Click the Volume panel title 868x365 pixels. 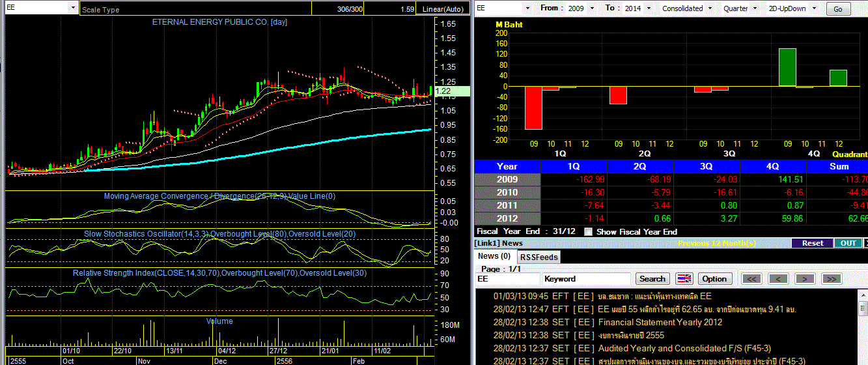(x=219, y=321)
